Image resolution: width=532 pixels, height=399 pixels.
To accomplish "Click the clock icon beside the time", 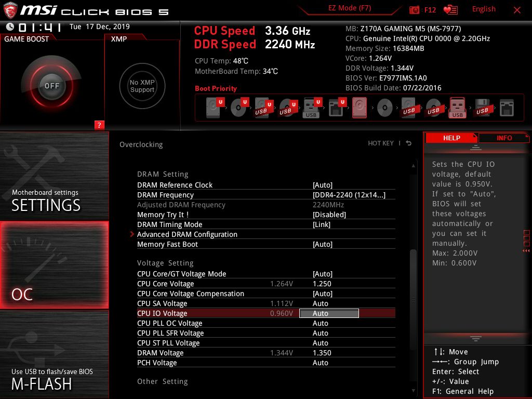I will point(10,27).
